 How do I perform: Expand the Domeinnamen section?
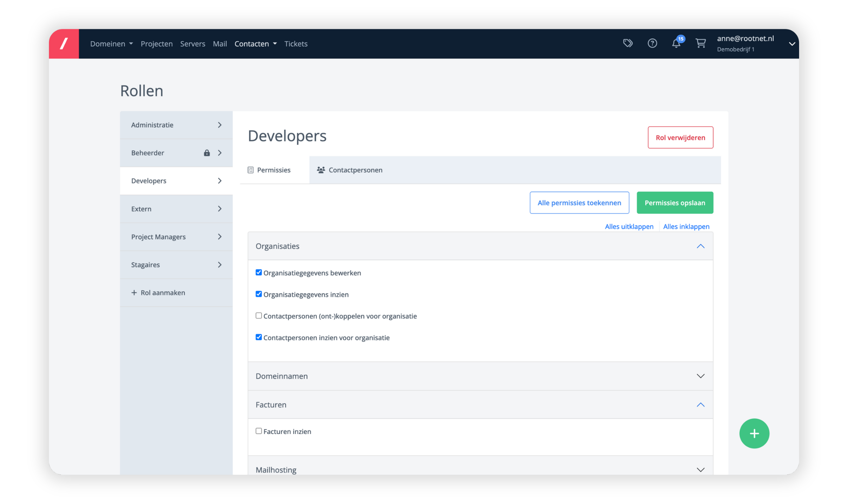(701, 376)
